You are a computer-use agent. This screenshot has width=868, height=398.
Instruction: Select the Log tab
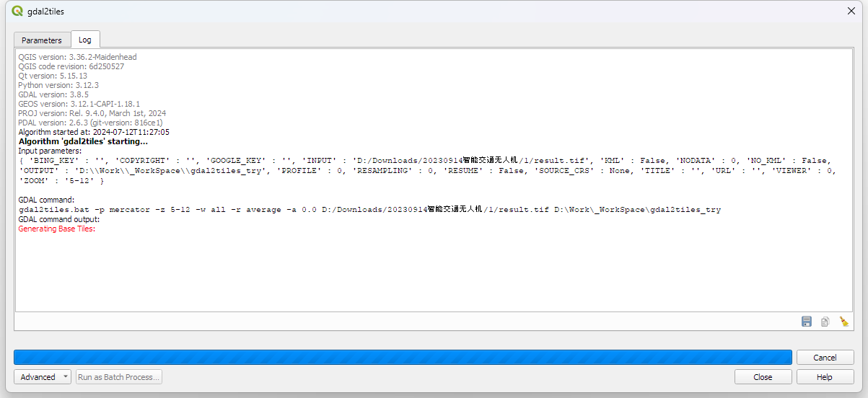(x=85, y=40)
